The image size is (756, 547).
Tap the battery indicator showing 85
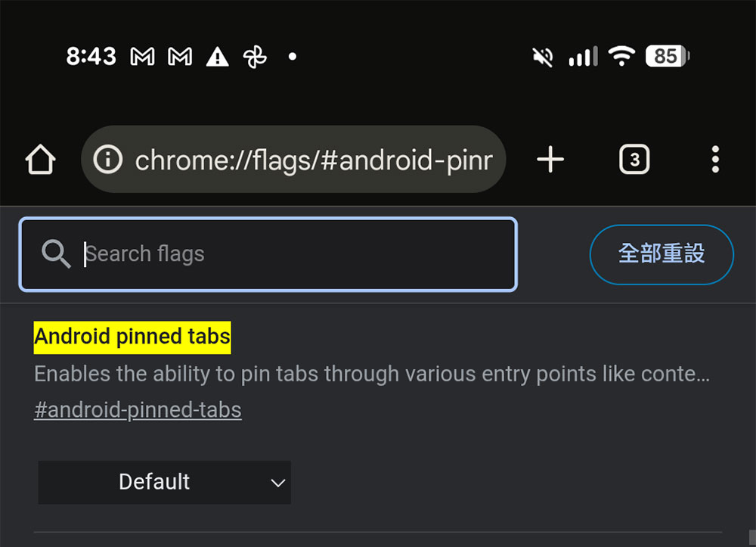[x=665, y=56]
